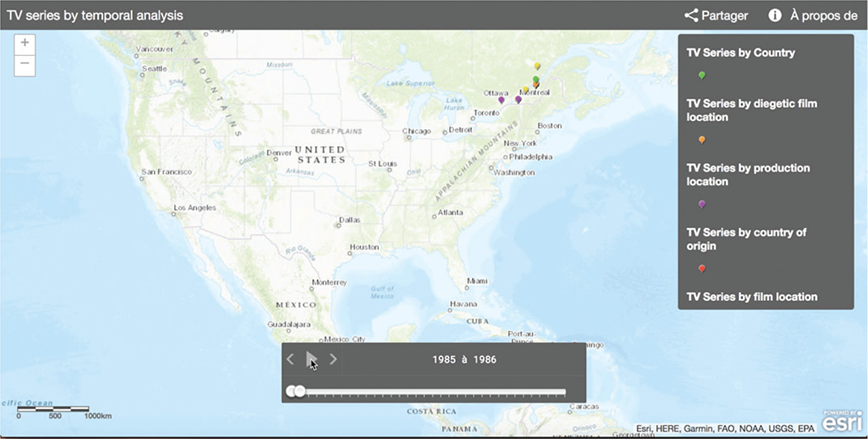Play the time animation
The height and width of the screenshot is (439, 868).
pyautogui.click(x=312, y=359)
